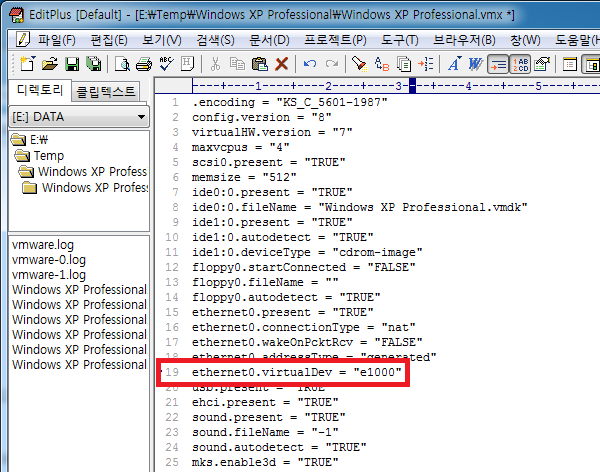The image size is (600, 472).
Task: Switch to the 클립텍스트 tab
Action: [106, 92]
